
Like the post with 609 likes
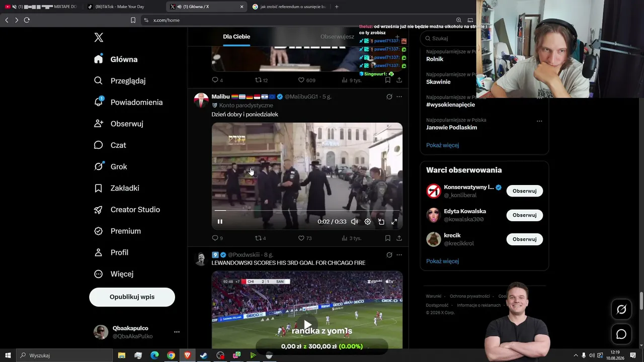tap(306, 80)
